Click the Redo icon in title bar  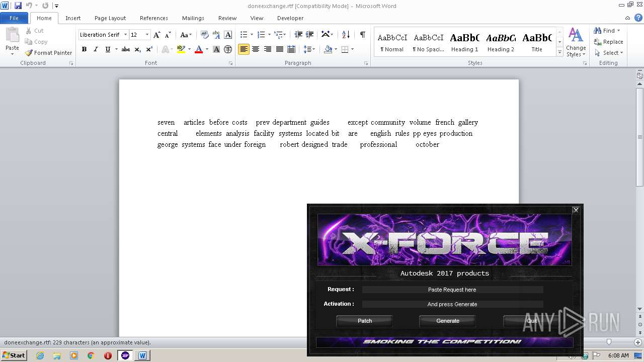click(45, 6)
